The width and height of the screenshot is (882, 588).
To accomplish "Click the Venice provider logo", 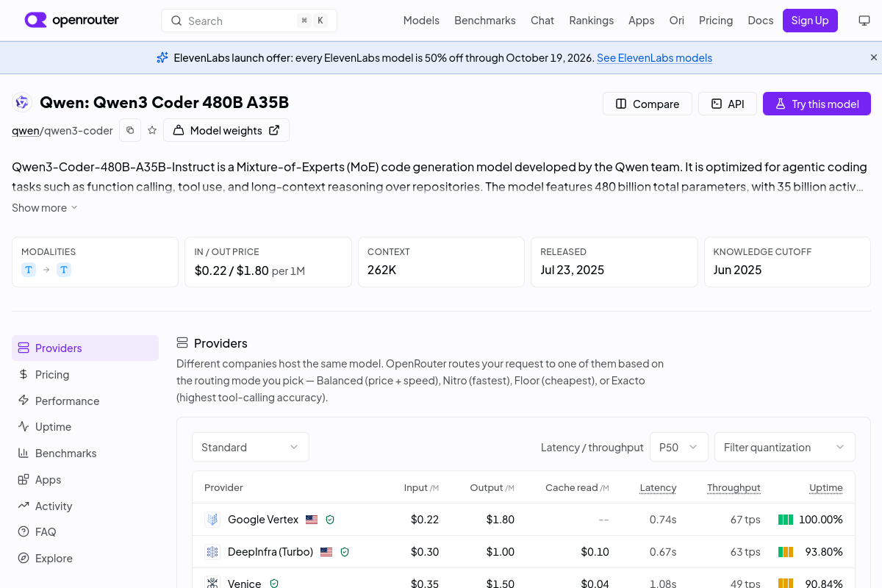I will pos(212,583).
